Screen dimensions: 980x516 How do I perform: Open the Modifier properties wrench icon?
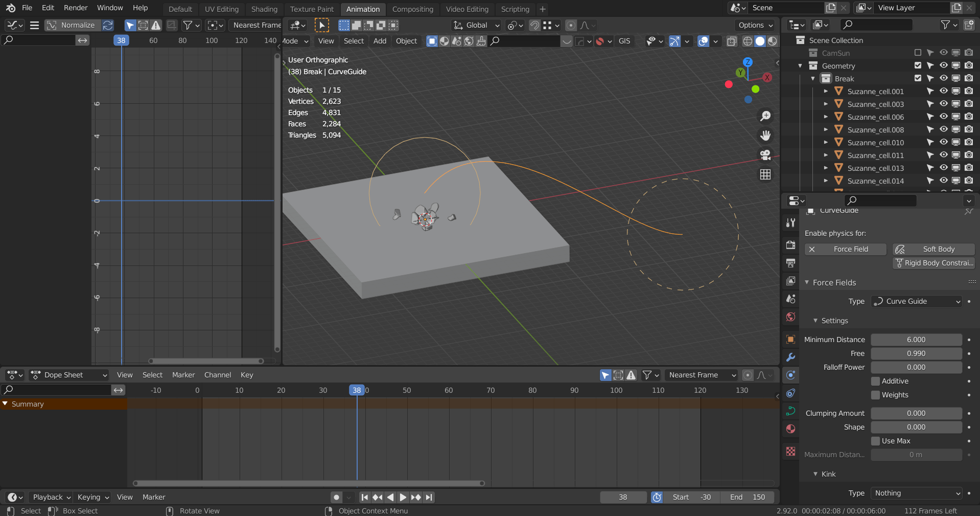(790, 357)
